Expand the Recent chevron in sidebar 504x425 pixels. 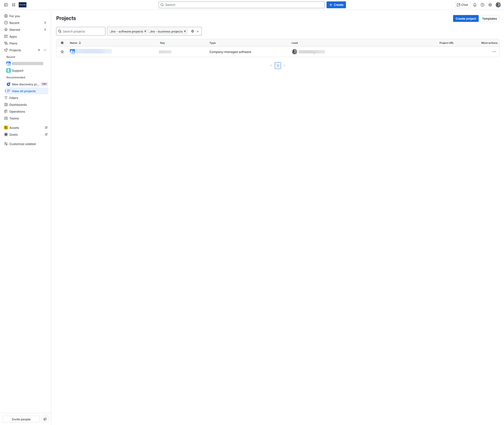click(45, 23)
